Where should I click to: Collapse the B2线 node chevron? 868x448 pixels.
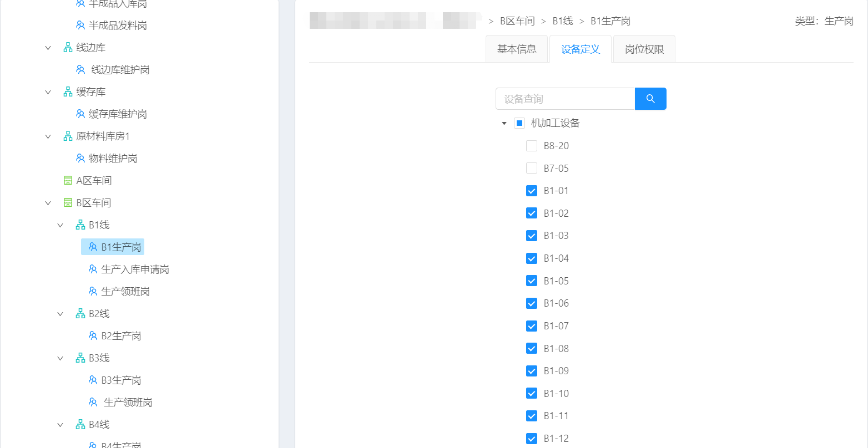(60, 314)
